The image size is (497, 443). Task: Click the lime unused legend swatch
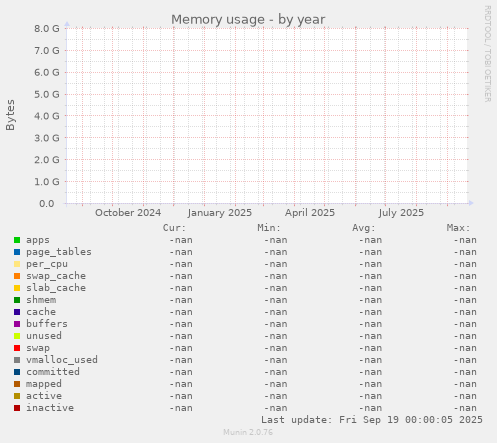click(17, 336)
